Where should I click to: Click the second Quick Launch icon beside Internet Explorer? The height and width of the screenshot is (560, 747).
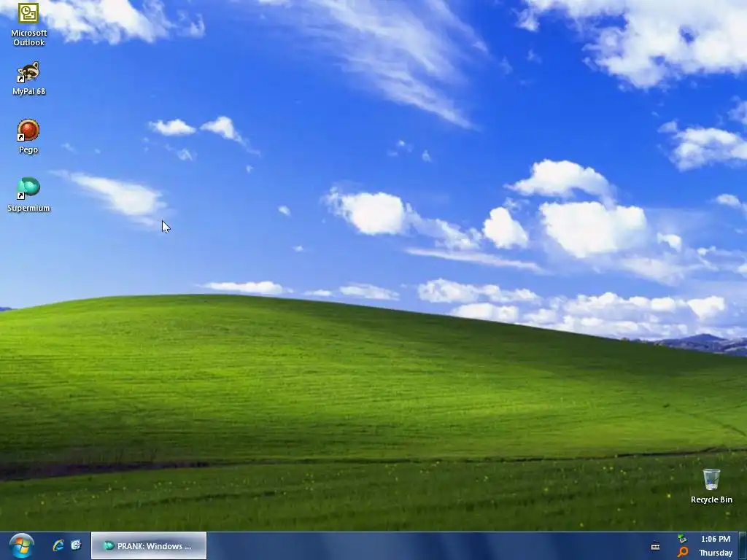click(76, 545)
